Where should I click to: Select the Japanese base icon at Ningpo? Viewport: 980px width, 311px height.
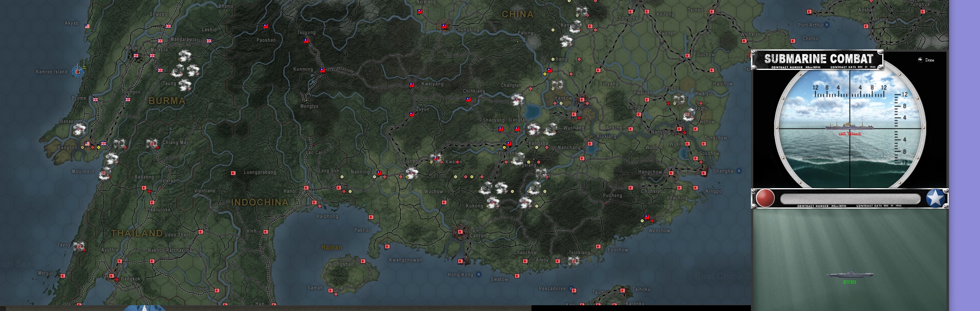pyautogui.click(x=696, y=188)
